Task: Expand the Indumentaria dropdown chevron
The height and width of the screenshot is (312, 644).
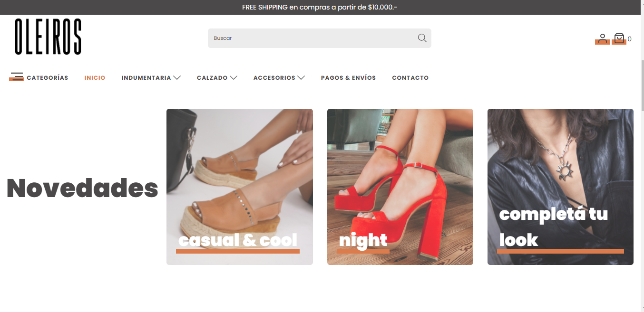Action: tap(177, 77)
